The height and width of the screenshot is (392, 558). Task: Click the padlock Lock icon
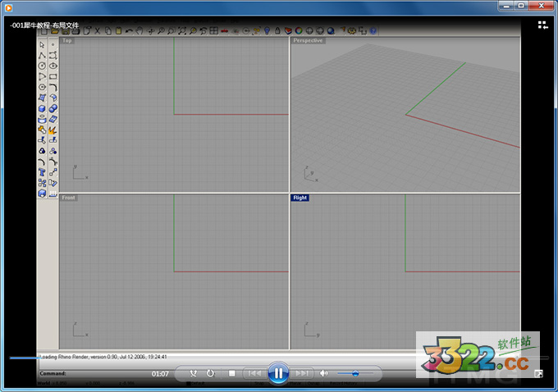click(277, 31)
